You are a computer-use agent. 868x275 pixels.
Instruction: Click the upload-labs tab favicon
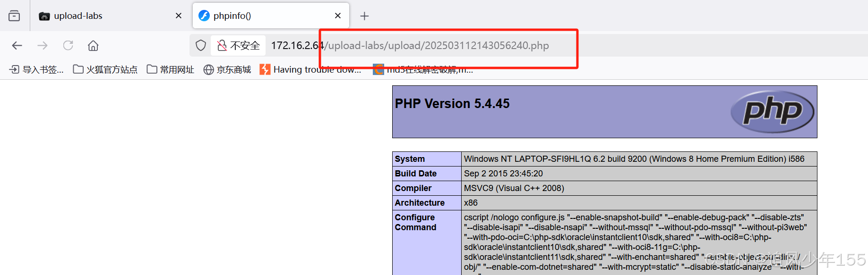click(x=44, y=16)
